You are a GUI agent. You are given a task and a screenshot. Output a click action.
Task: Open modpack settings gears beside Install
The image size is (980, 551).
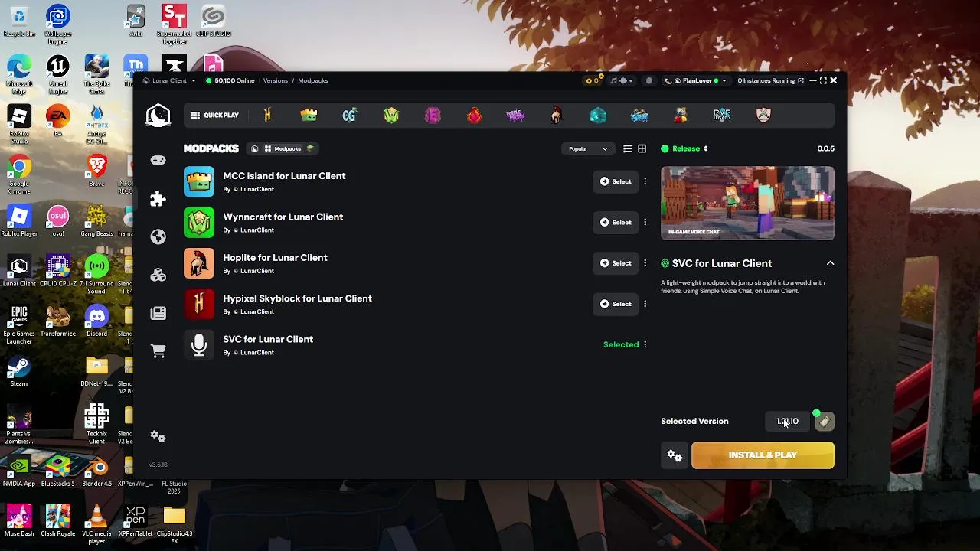pyautogui.click(x=675, y=455)
